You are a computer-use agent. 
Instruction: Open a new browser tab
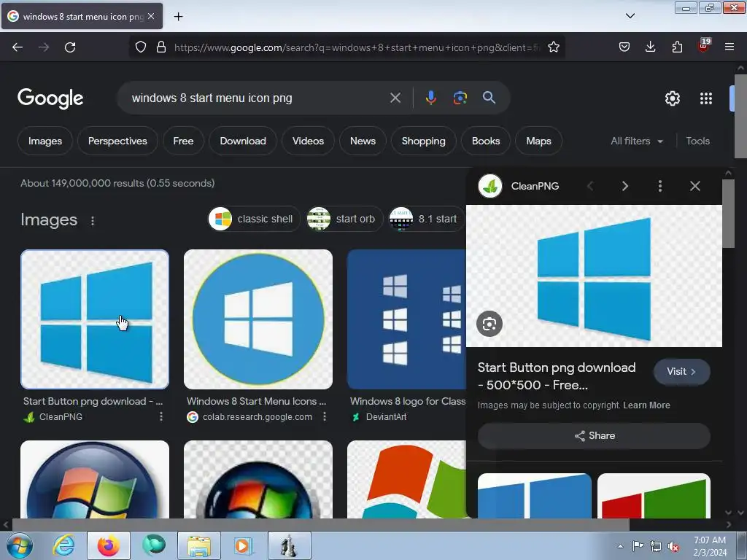178,17
